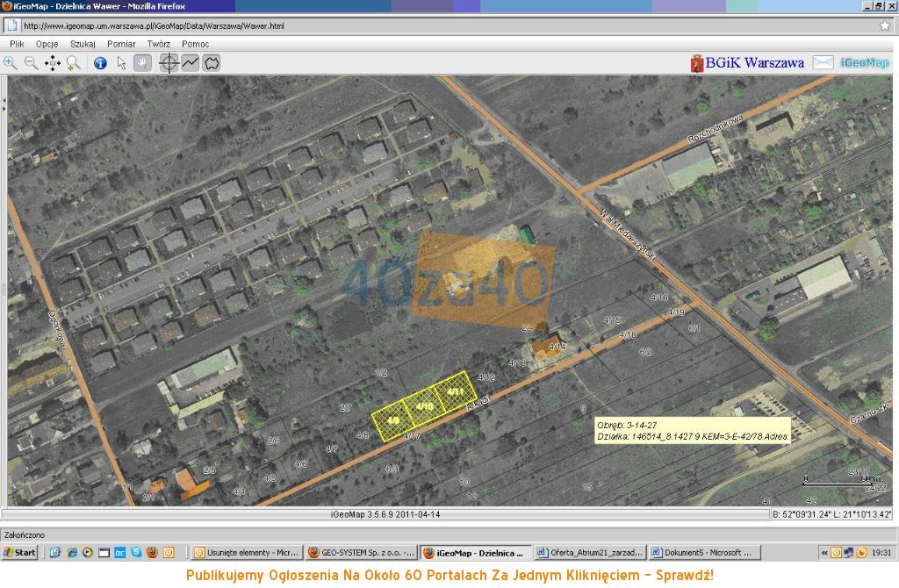Click into the URL address field
Screen dimensions: 899x588
pos(449,25)
